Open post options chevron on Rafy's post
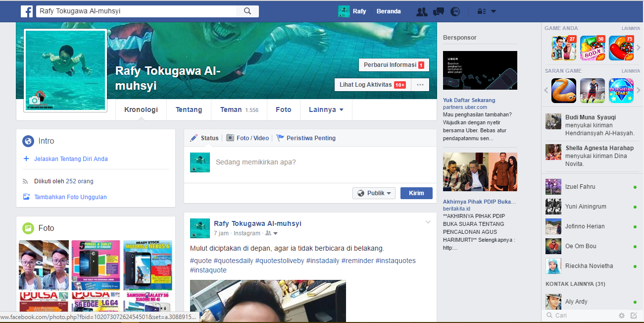The height and width of the screenshot is (323, 644). pyautogui.click(x=428, y=222)
